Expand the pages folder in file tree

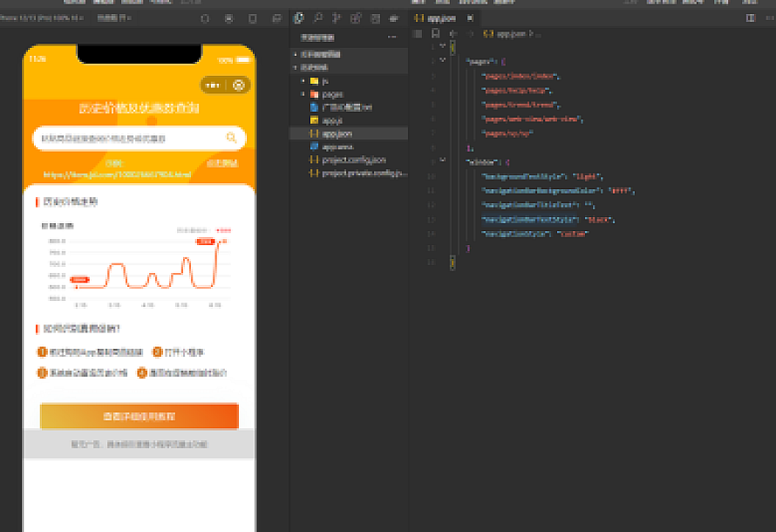pos(303,94)
